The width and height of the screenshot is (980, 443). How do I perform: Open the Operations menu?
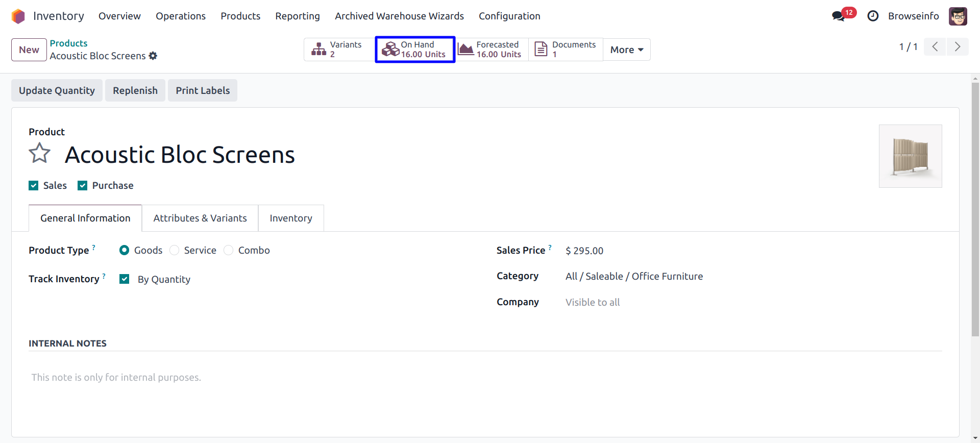(x=180, y=16)
